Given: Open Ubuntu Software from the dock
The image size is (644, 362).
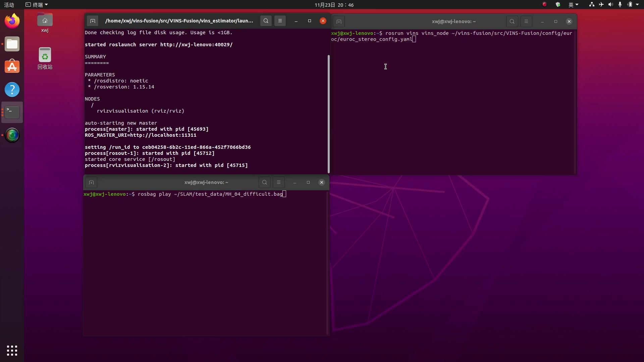Looking at the screenshot, I should [x=12, y=67].
